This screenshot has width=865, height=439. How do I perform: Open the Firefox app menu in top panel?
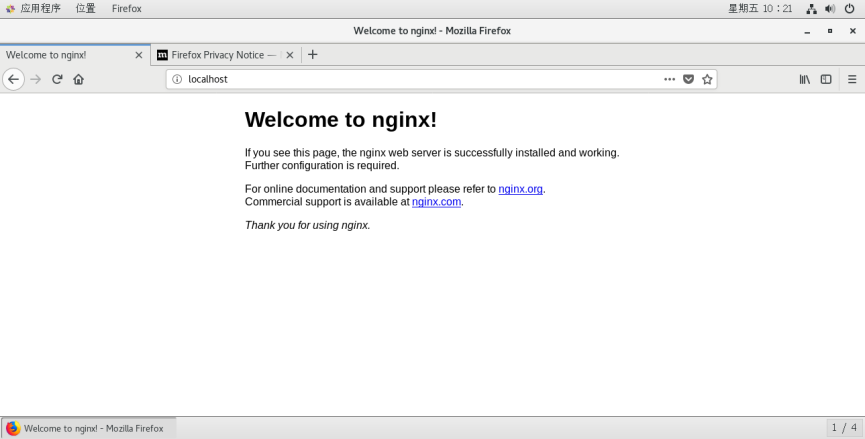tap(126, 8)
